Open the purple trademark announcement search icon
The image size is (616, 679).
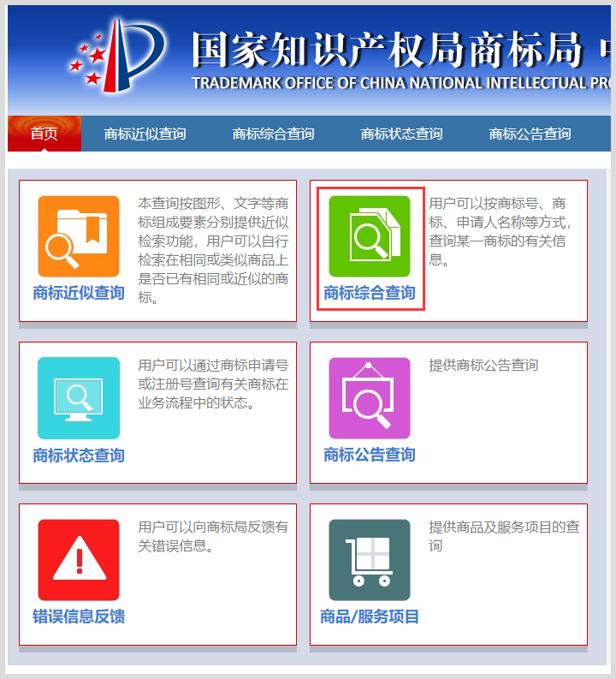click(370, 398)
